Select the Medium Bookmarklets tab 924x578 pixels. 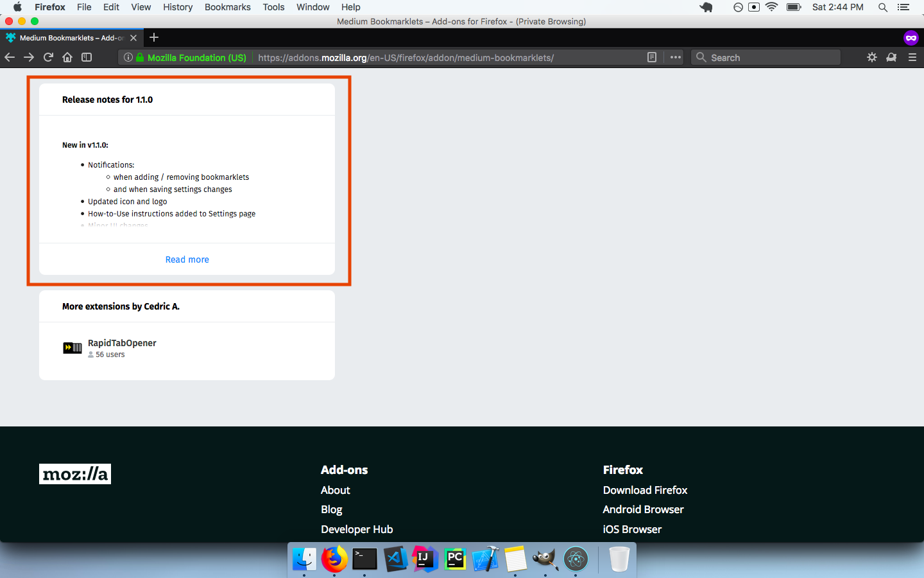[71, 38]
